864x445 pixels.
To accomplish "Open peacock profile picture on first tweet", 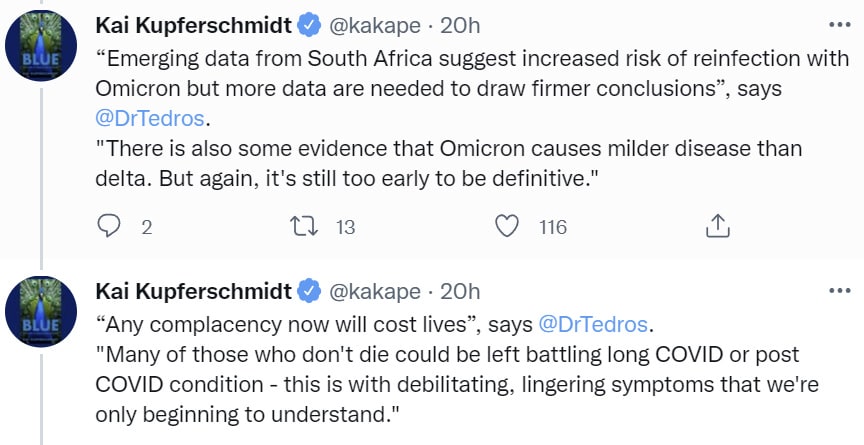I will click(41, 46).
